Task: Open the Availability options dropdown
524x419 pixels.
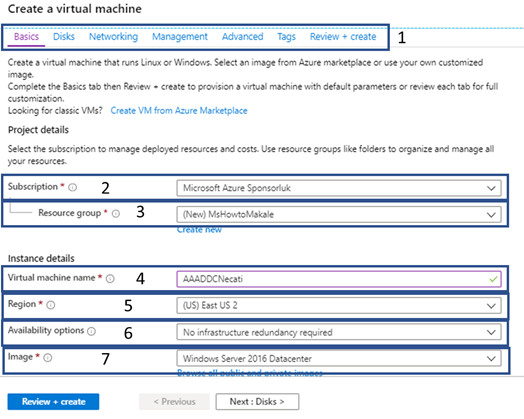Action: tap(339, 332)
